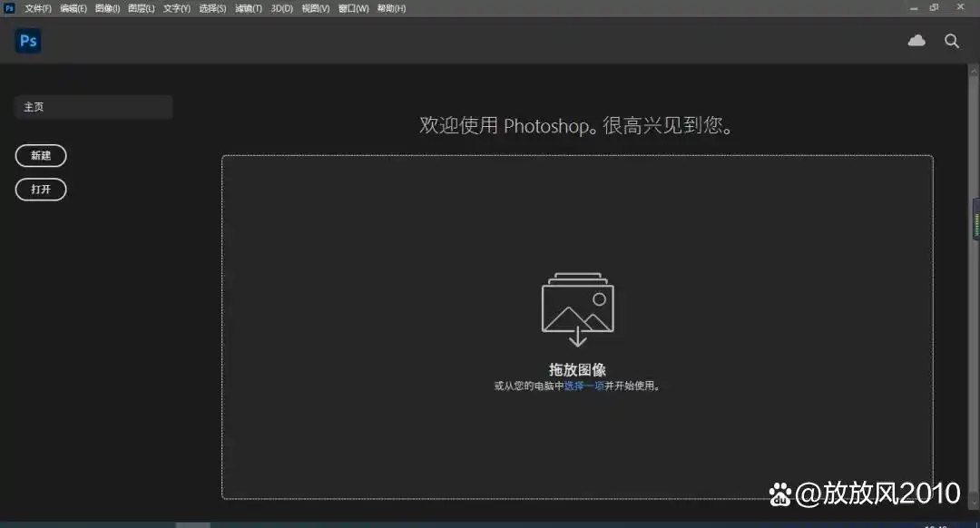
Task: Open the 滤镜(T) menu
Action: pos(248,8)
